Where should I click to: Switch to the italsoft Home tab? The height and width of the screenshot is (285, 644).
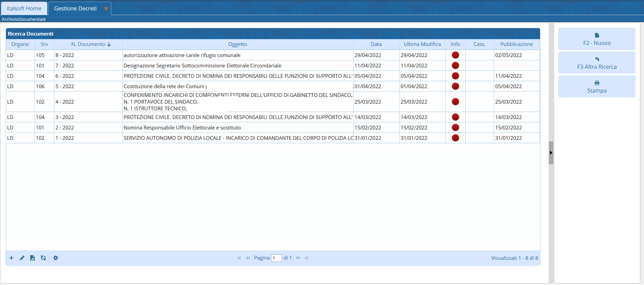coord(24,8)
